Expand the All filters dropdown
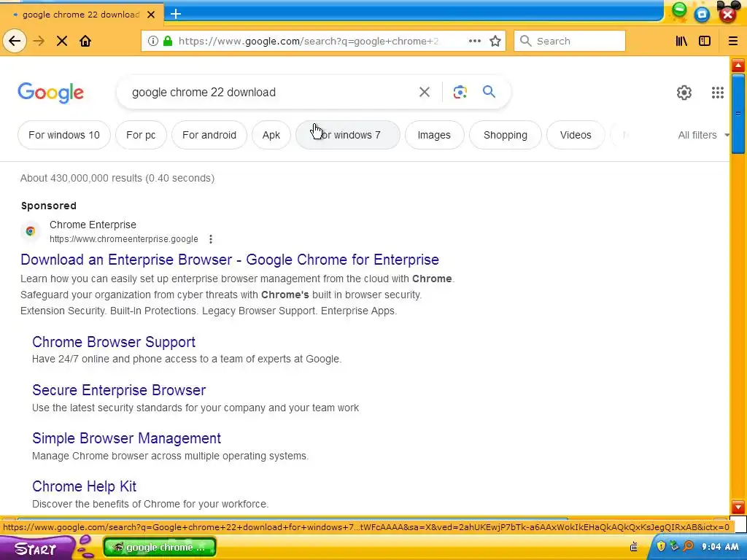747x560 pixels. [x=703, y=135]
